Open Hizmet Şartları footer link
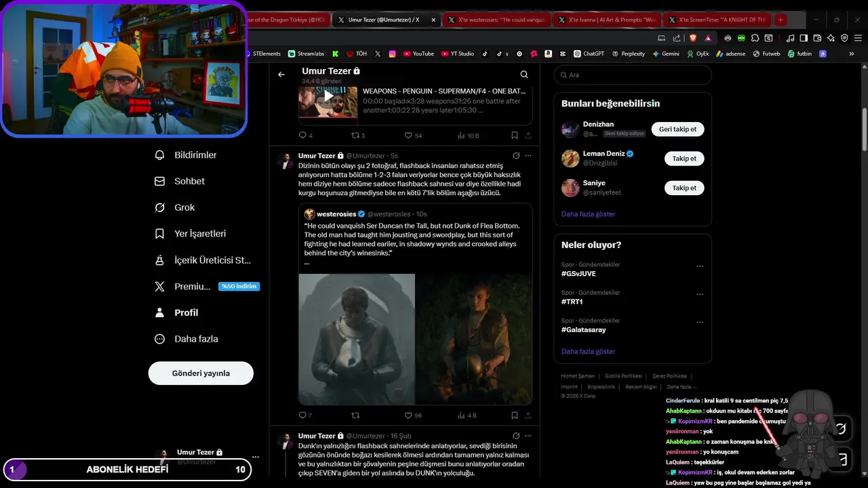868x488 pixels. [x=578, y=376]
